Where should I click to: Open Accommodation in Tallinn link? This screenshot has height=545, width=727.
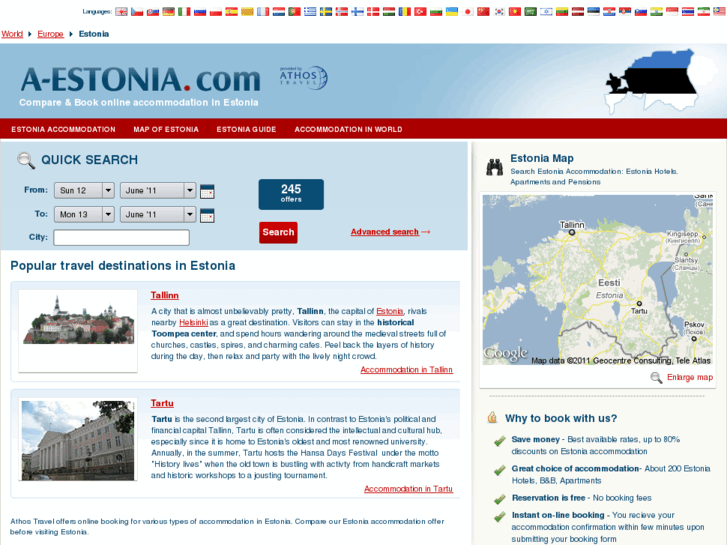[407, 370]
